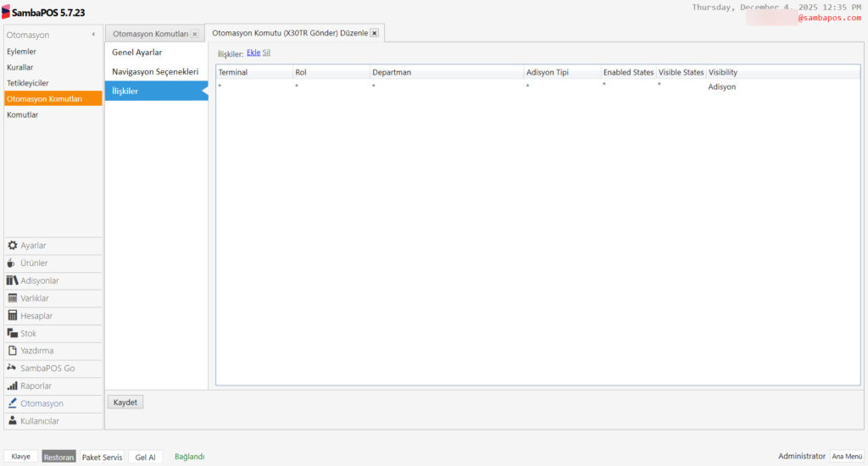Select the Adisyon visibility cell
The width and height of the screenshot is (868, 466).
click(x=722, y=87)
